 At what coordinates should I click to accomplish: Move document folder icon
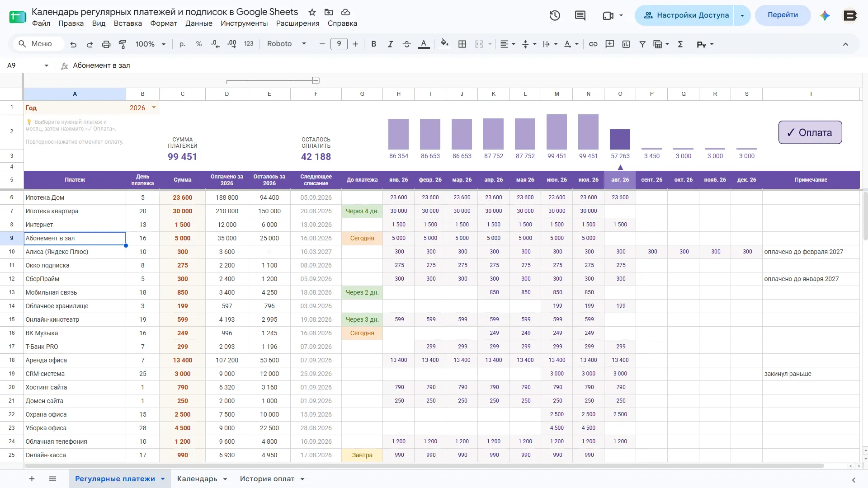(329, 12)
